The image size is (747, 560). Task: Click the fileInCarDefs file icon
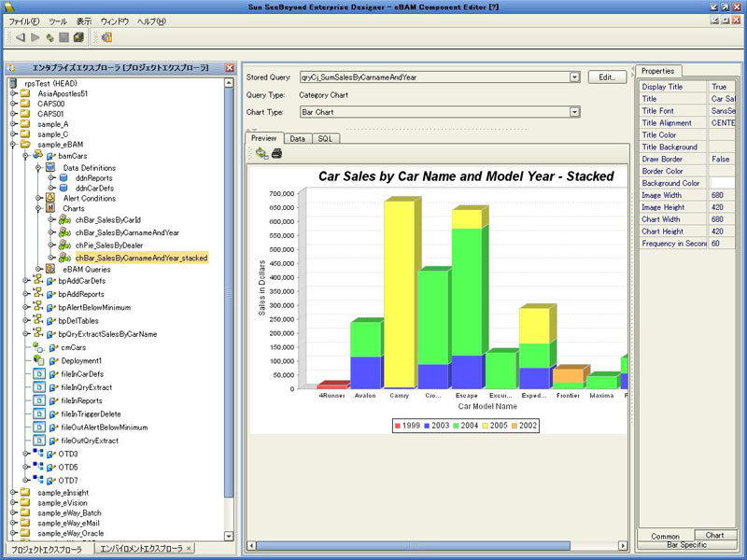[39, 374]
